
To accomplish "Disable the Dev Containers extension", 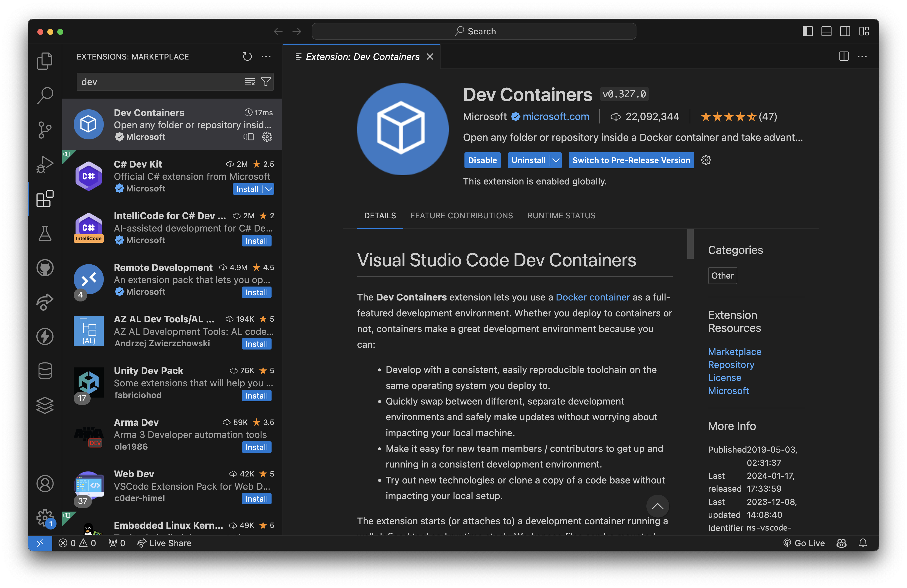I will 482,160.
